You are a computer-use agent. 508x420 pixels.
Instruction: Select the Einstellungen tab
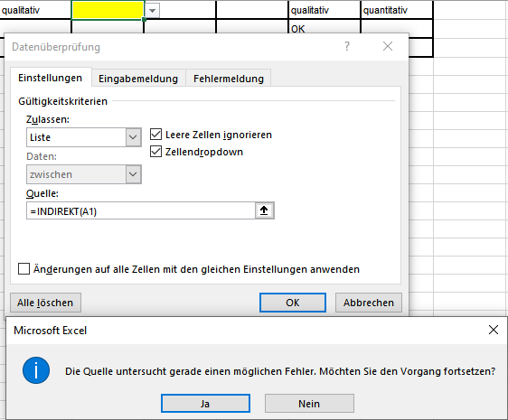[x=51, y=78]
